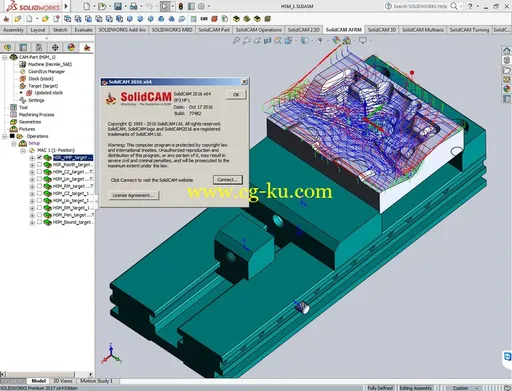Check the HSM_Pen_target operation checkbox
The height and width of the screenshot is (391, 512).
click(39, 215)
